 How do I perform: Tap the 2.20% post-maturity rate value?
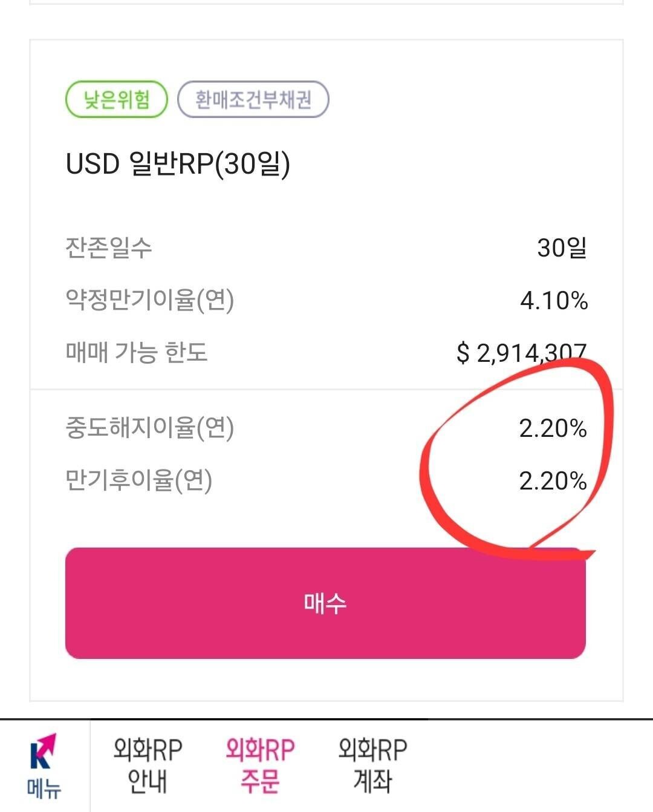[554, 480]
